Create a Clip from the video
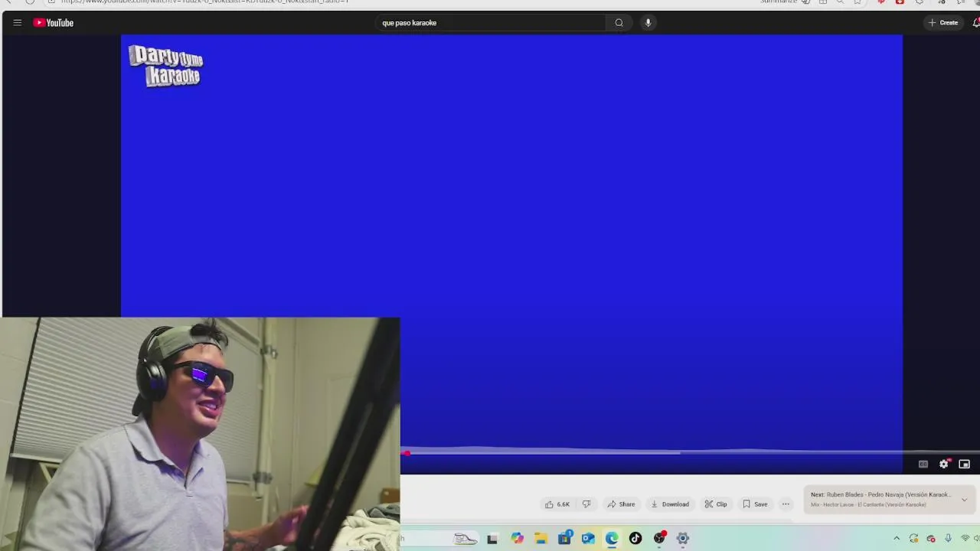 click(x=716, y=504)
